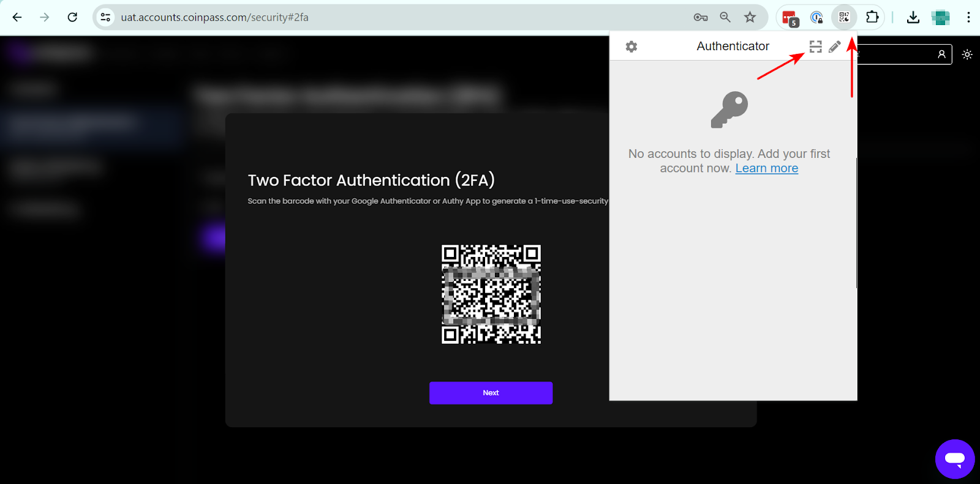Open the Chrome three-dot menu

point(968,17)
